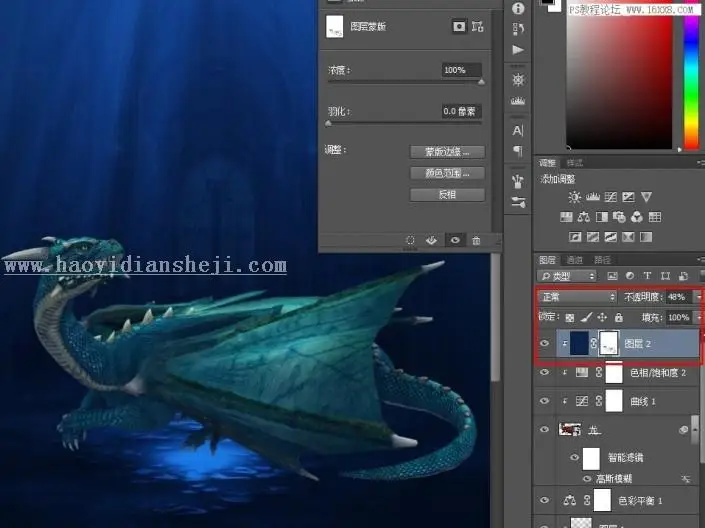Add a Photo Filter adjustment
705x528 pixels.
coord(619,217)
